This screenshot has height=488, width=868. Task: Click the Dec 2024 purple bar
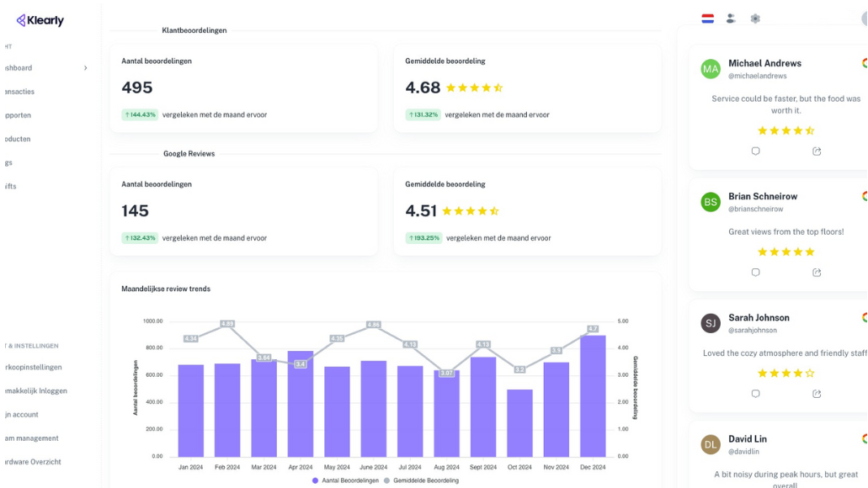coord(593,395)
